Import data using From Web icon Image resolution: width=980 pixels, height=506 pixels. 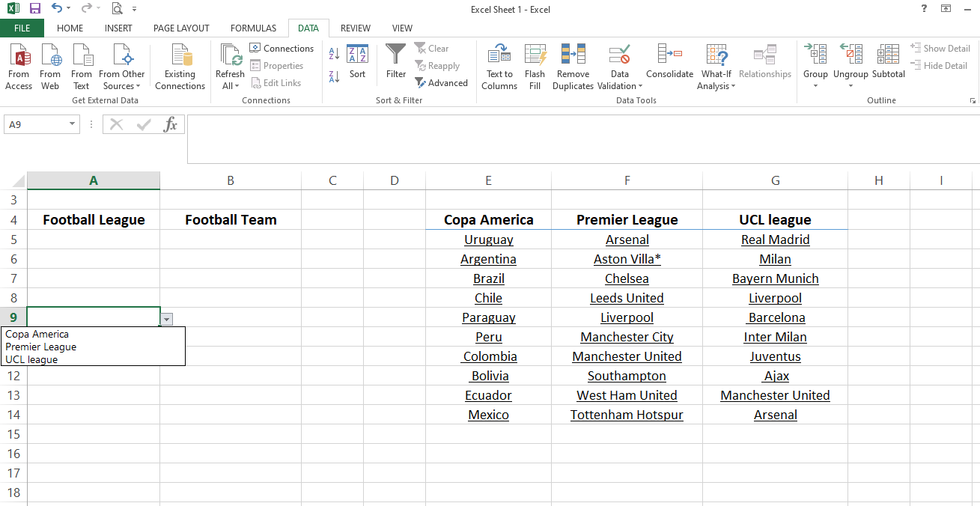coord(50,56)
